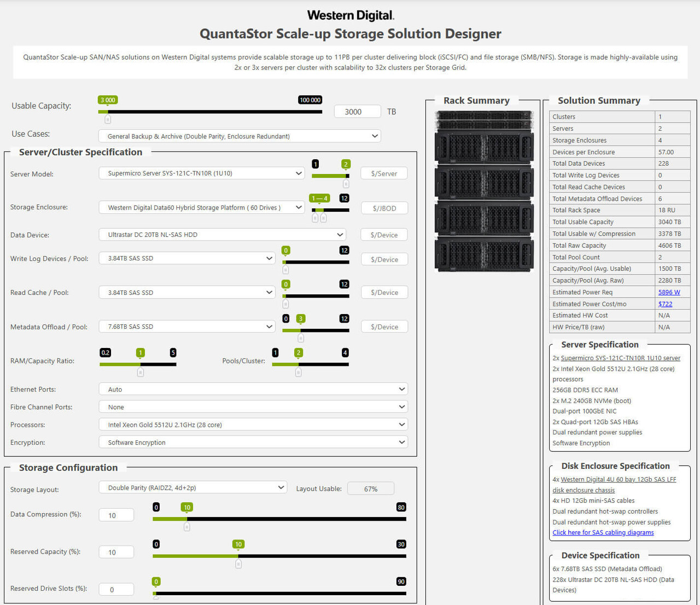The height and width of the screenshot is (605, 700).
Task: Click the bottom storage enclosure image in the rack
Action: point(484,254)
